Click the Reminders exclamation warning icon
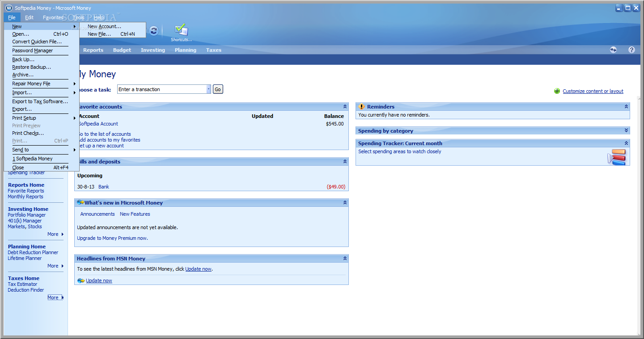Viewport: 644px width, 339px height. (x=362, y=107)
